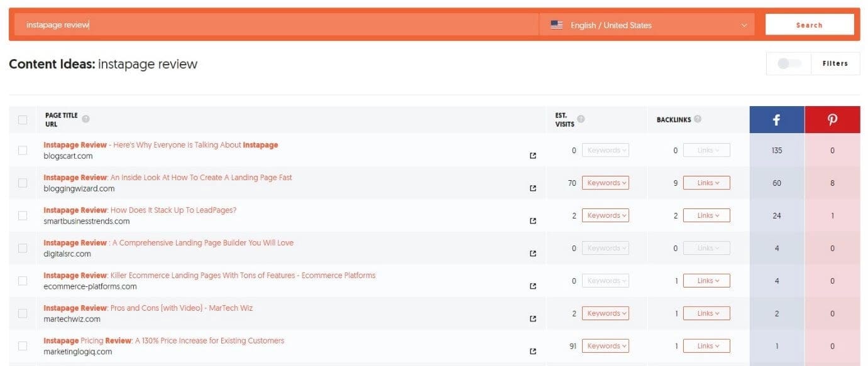This screenshot has width=868, height=366.
Task: Click the Page Title URL column header
Action: 62,120
